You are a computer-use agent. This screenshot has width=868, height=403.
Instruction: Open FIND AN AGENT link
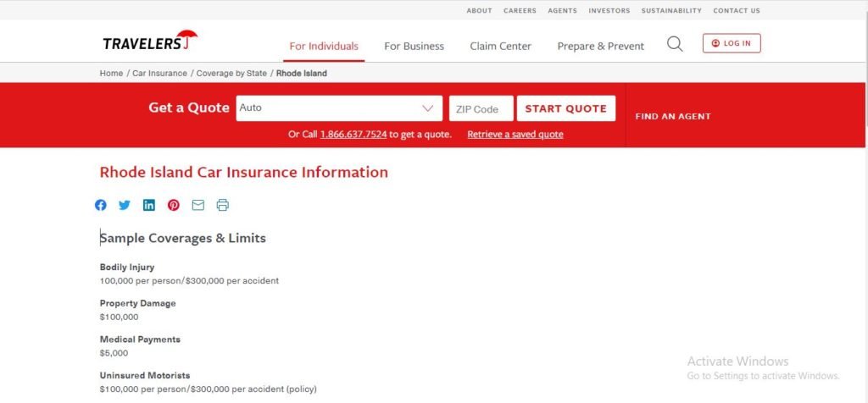[672, 117]
